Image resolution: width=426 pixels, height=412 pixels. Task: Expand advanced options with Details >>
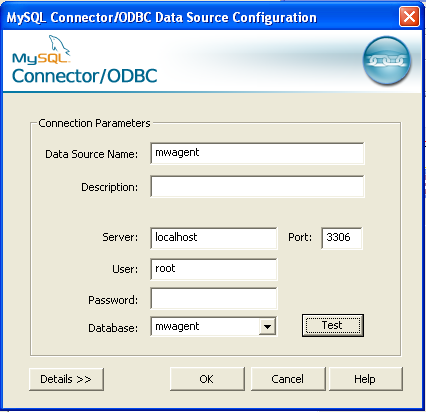[x=66, y=379]
